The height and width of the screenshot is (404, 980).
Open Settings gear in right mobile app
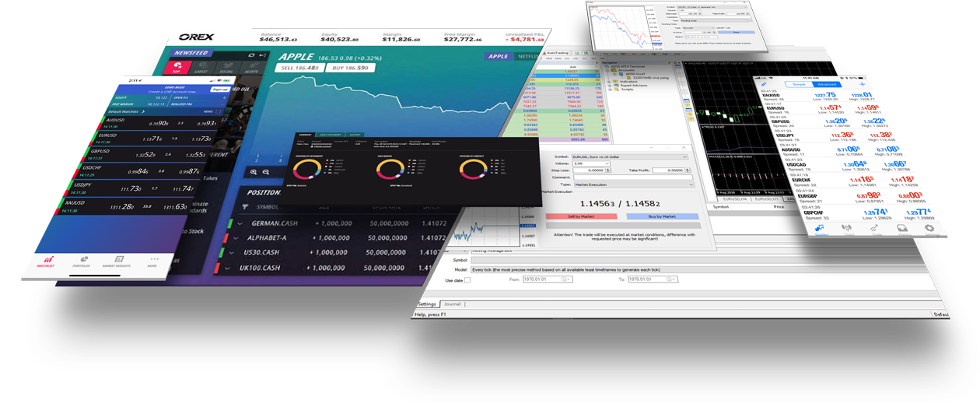tap(930, 230)
